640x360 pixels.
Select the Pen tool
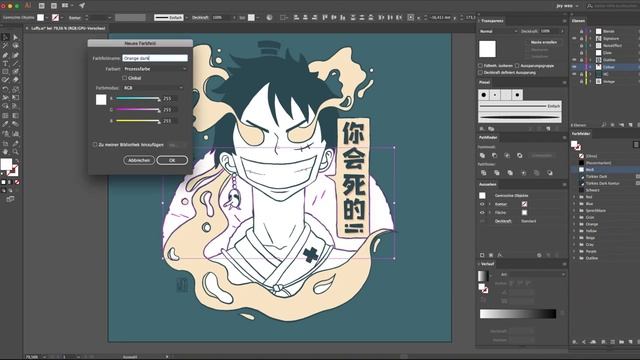tap(5, 55)
